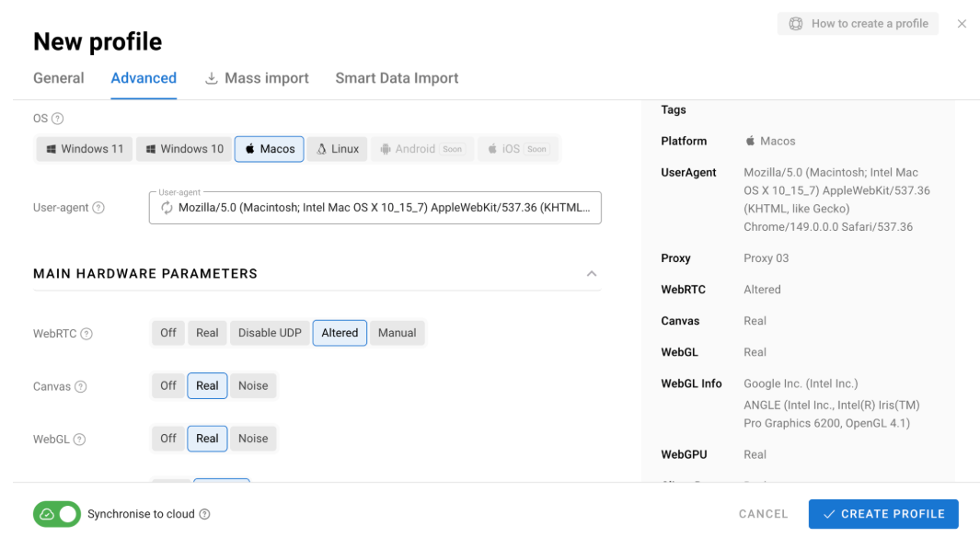Select the Android OS option
Viewport: 980px width, 549px height.
(422, 149)
